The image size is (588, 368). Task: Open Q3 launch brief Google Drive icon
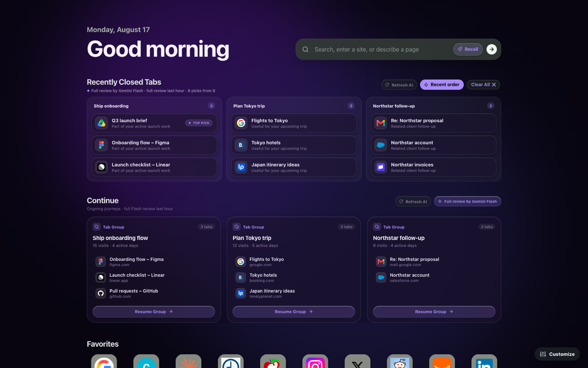(102, 123)
